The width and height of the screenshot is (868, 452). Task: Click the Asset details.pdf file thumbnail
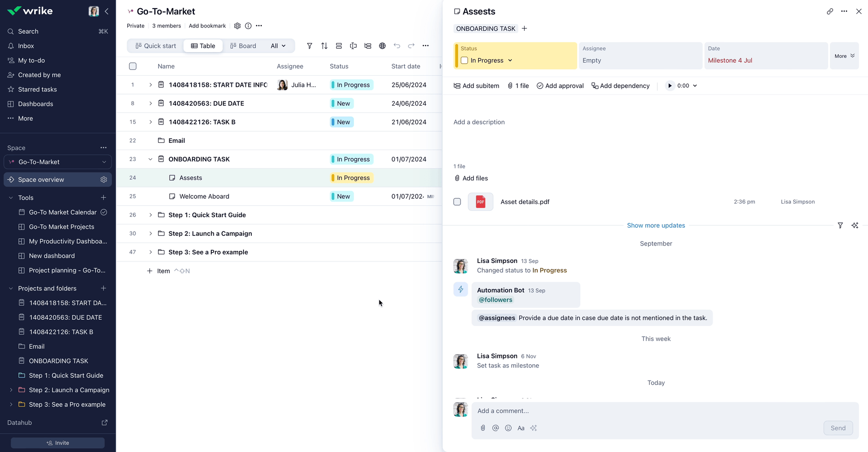click(x=480, y=202)
